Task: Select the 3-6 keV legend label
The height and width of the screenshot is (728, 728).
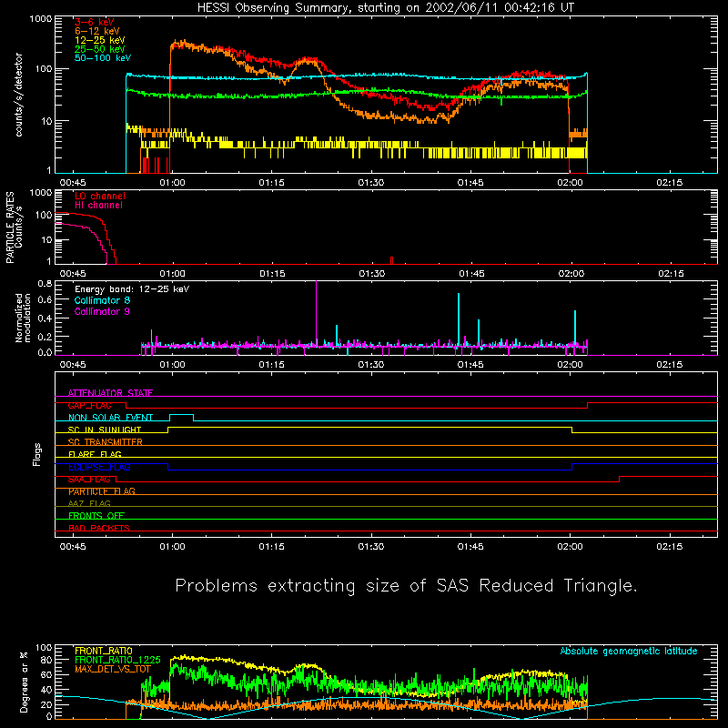Action: pyautogui.click(x=95, y=22)
